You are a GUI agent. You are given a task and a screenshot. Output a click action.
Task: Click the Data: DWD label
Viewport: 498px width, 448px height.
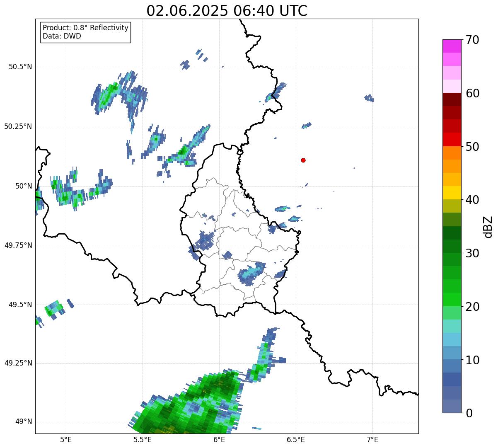(62, 36)
